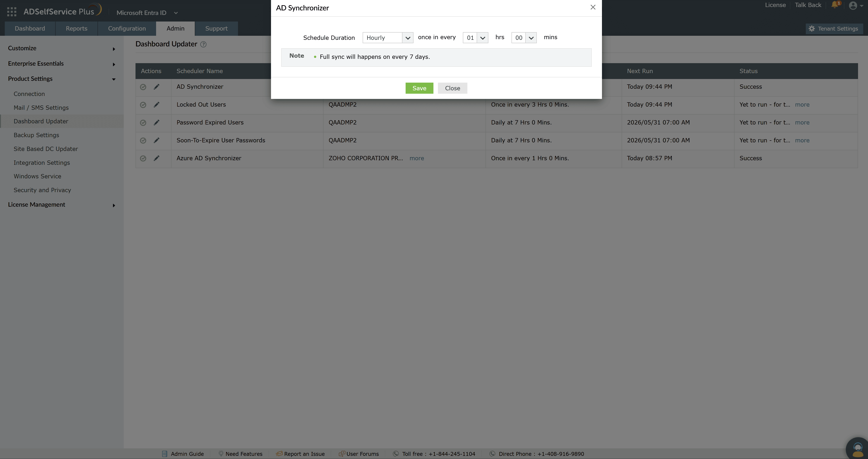The height and width of the screenshot is (459, 868).
Task: Click Report an Issue footer link
Action: click(300, 454)
